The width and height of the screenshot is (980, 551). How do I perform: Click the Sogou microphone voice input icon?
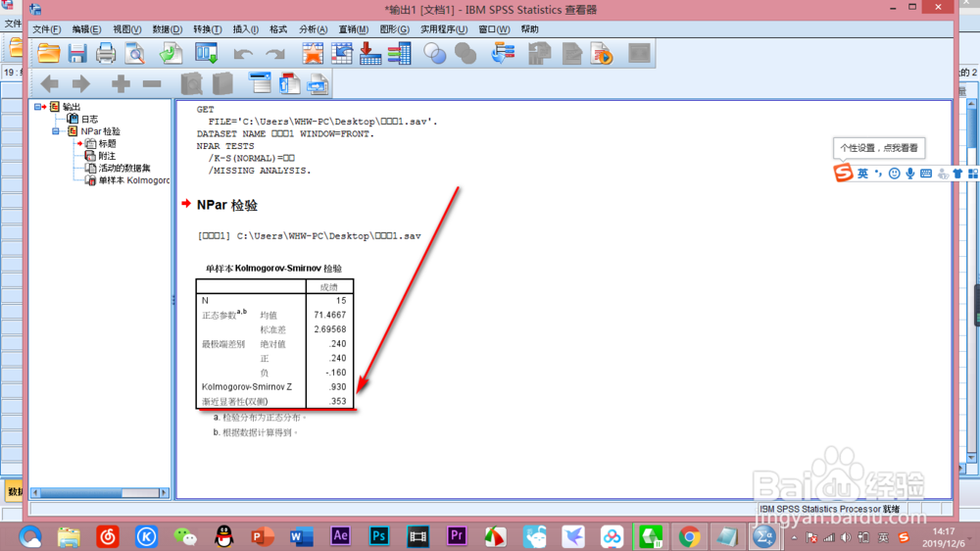click(x=910, y=174)
